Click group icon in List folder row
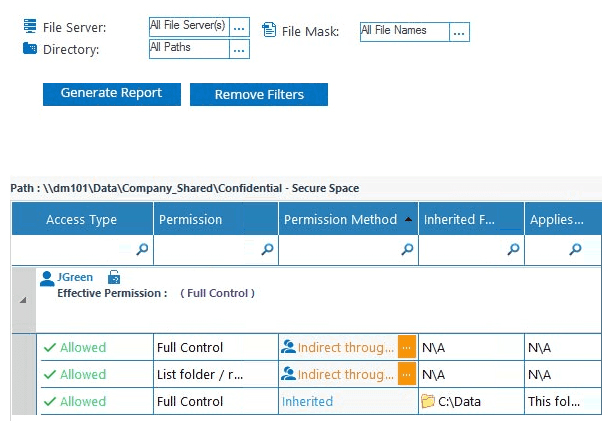612x430 pixels. pos(288,373)
